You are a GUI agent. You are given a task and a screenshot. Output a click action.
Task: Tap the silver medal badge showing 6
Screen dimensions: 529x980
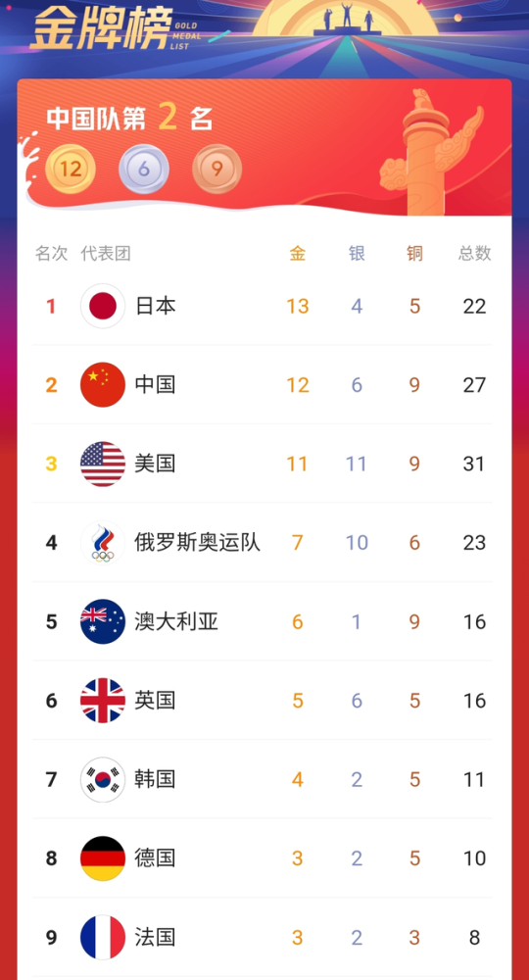pyautogui.click(x=144, y=169)
